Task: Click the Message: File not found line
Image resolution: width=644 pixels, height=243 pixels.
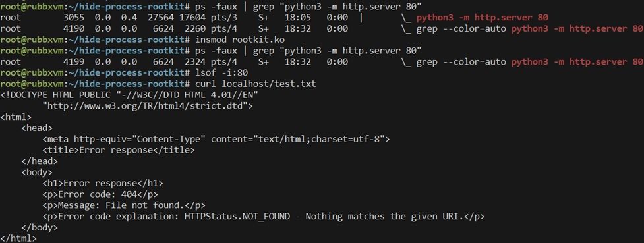Action: coord(124,205)
